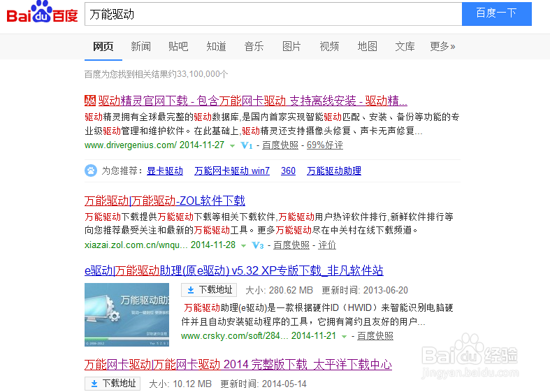Open the 驱动精灵官网下载 result title

[252, 101]
